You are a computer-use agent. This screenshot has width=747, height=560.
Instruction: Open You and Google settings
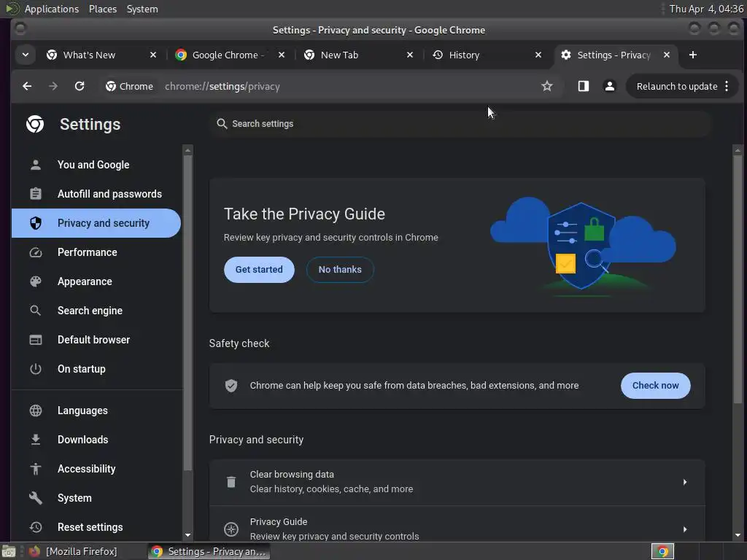pos(93,165)
